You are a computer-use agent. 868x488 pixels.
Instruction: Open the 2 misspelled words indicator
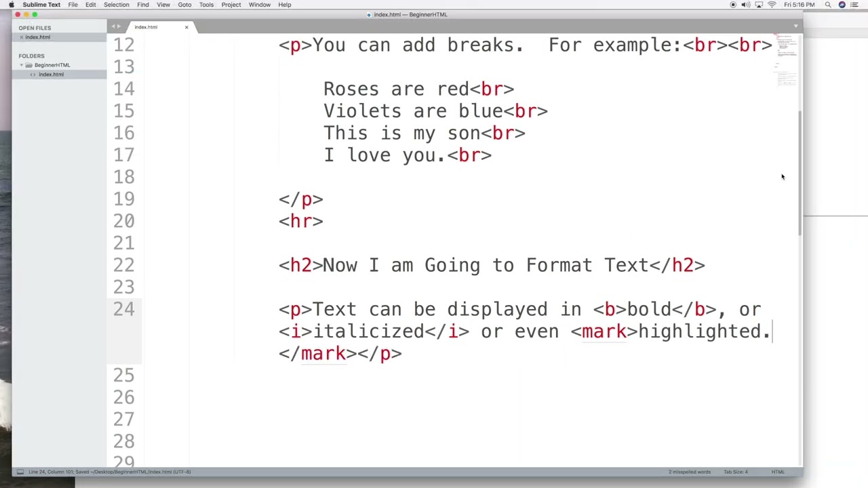[x=690, y=472]
